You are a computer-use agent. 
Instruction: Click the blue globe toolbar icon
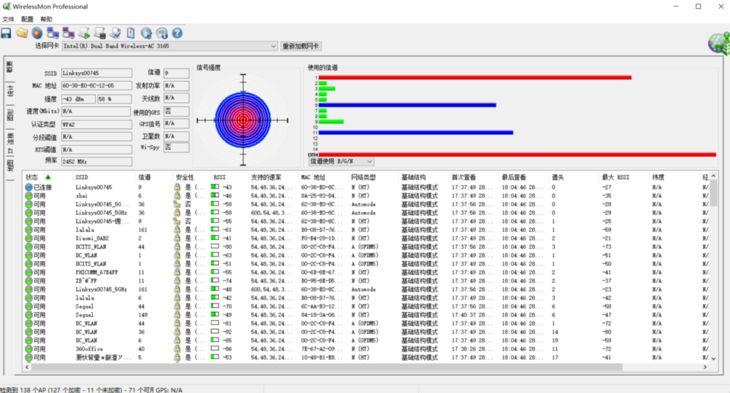[x=147, y=33]
